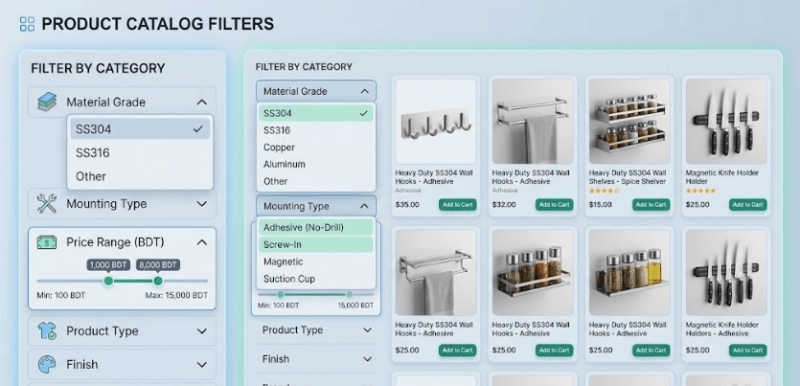Click the $32.00 price label
Screen dimensions: 800x386
click(504, 204)
